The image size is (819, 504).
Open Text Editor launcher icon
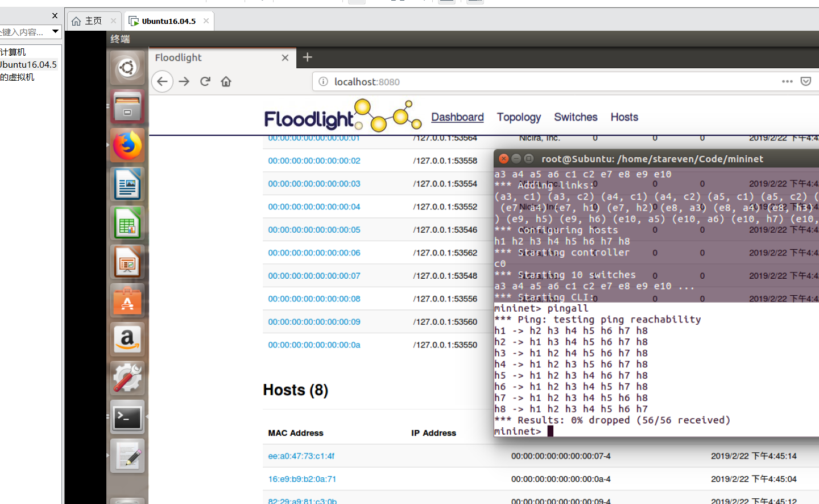point(127,456)
